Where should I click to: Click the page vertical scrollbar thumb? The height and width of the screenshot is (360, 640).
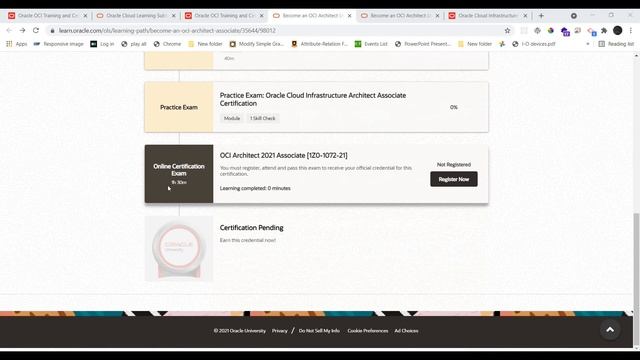point(636,280)
